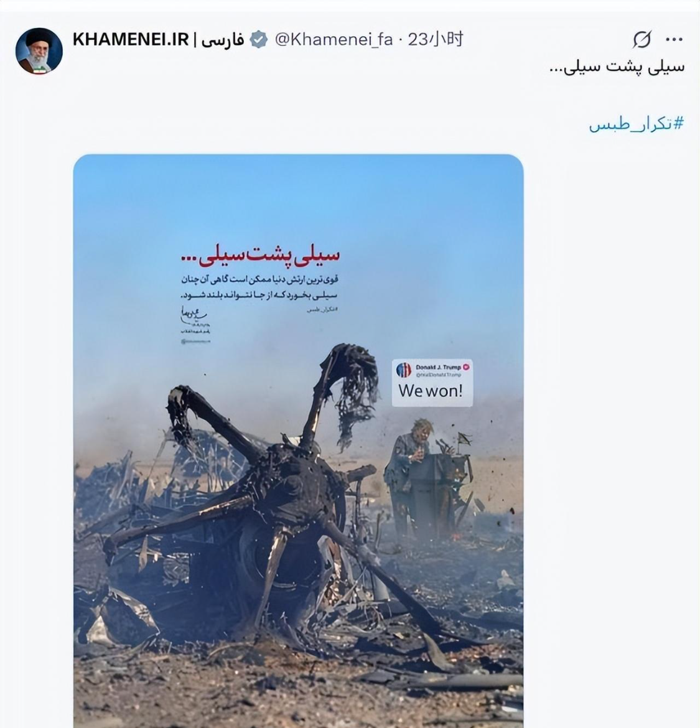This screenshot has height=728, width=700.
Task: Open the KHAMENEI.IR account name
Action: click(x=131, y=40)
